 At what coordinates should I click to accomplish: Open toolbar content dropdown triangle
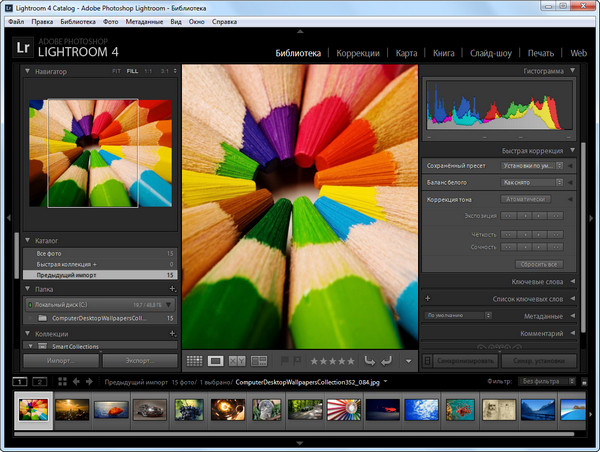coord(408,361)
